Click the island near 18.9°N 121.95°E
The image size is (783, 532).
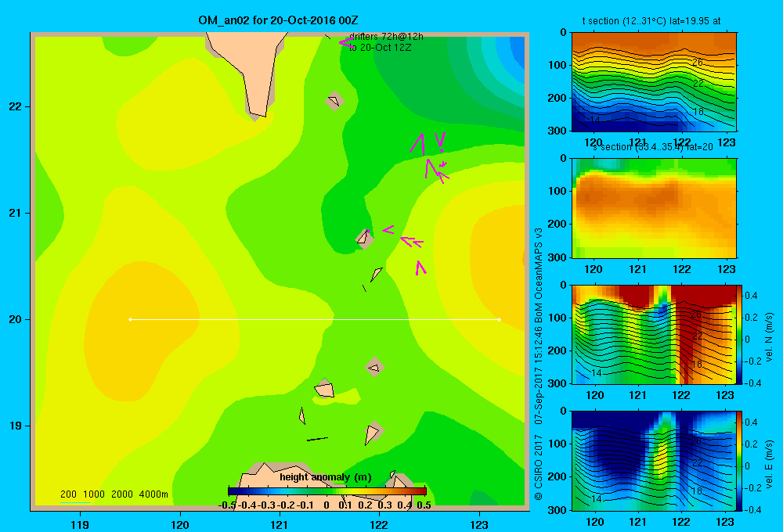pos(372,433)
